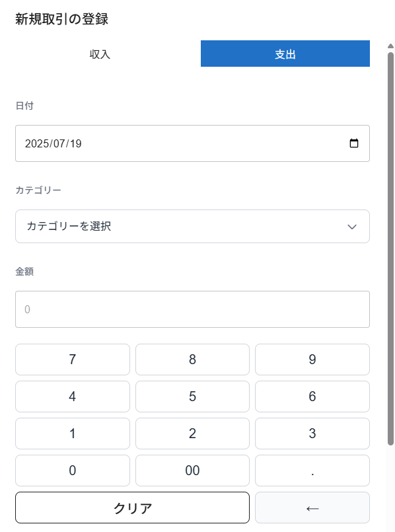395x532 pixels.
Task: Expand the カテゴリーを選択 dropdown
Action: [x=192, y=226]
